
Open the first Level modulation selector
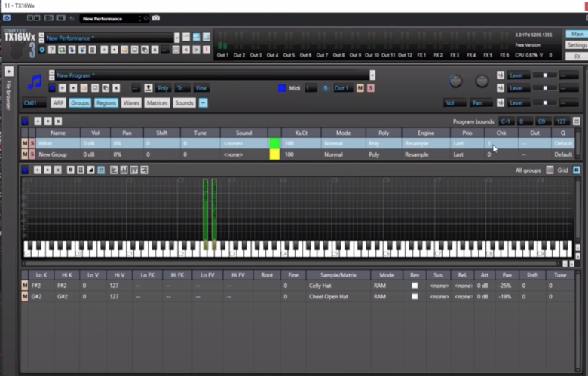(x=518, y=75)
